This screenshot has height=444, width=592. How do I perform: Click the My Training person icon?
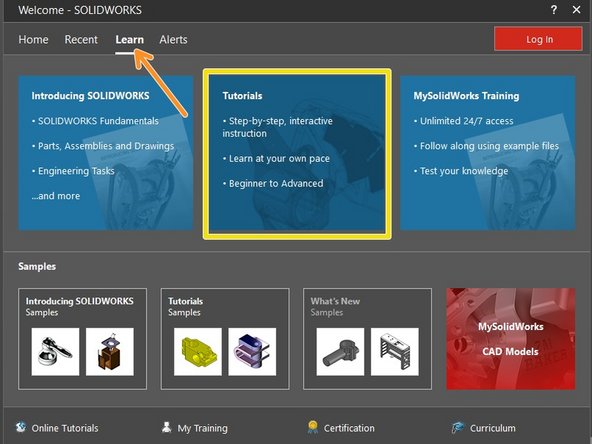pyautogui.click(x=166, y=427)
